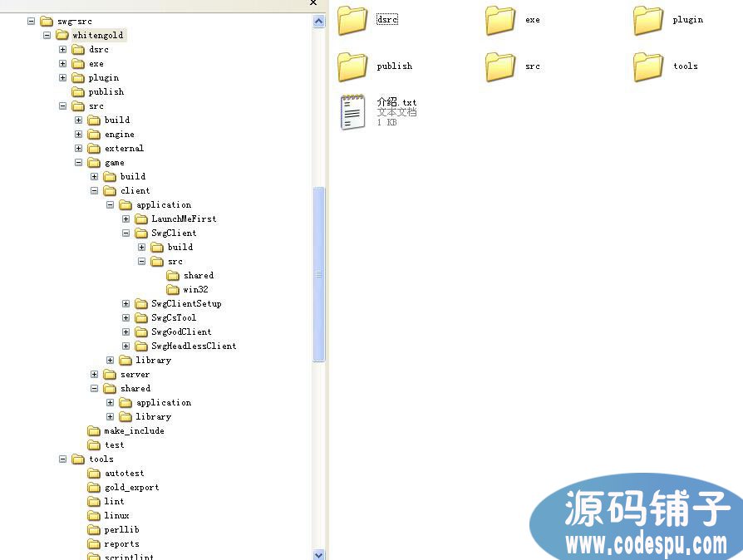Click the SwgHeadlessClient folder icon
Screen dimensions: 743x560
pos(141,346)
